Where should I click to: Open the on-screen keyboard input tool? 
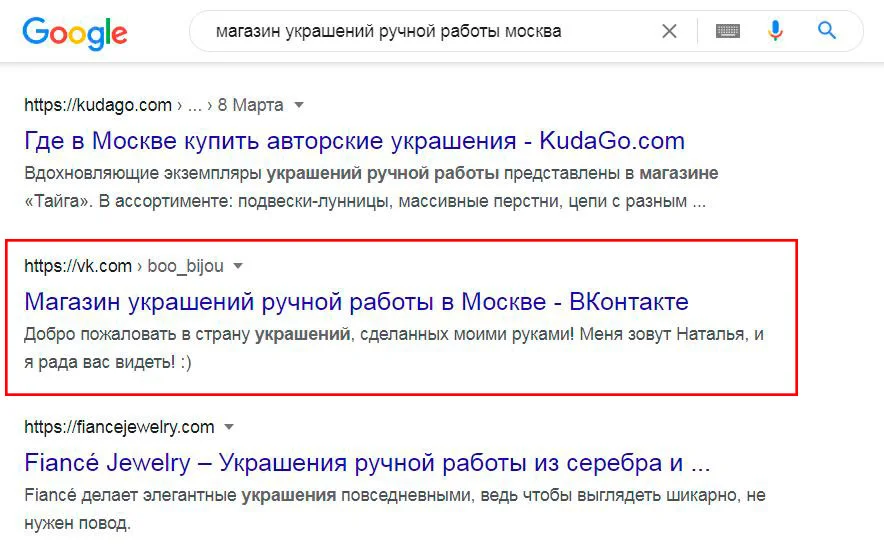[728, 31]
